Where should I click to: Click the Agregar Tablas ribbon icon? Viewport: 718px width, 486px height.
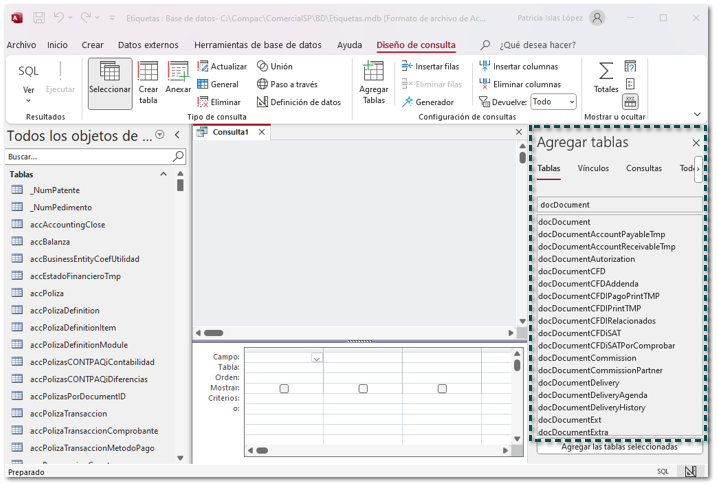tap(374, 73)
